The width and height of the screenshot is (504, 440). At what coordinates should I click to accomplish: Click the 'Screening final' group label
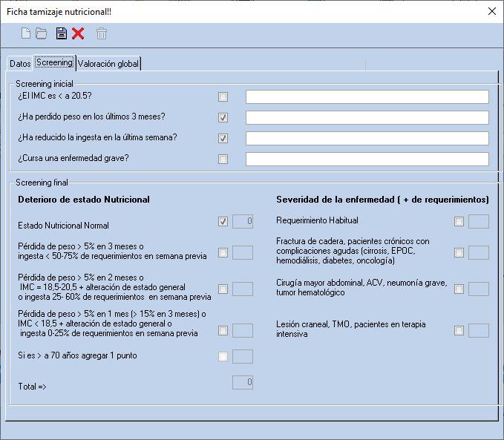click(x=42, y=183)
